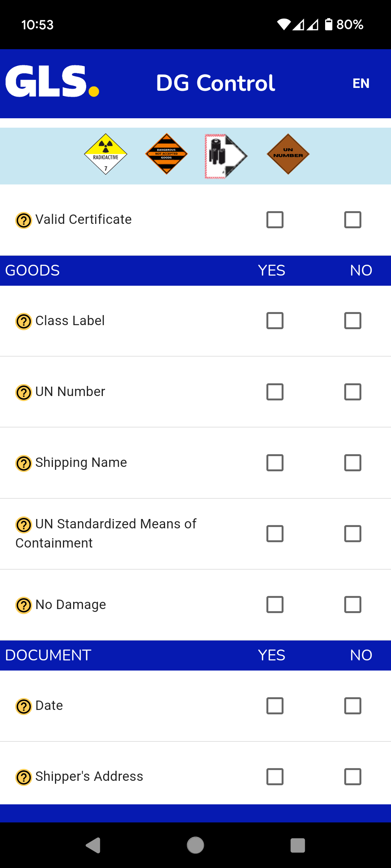
Task: Open help for Shipping Name
Action: 24,463
